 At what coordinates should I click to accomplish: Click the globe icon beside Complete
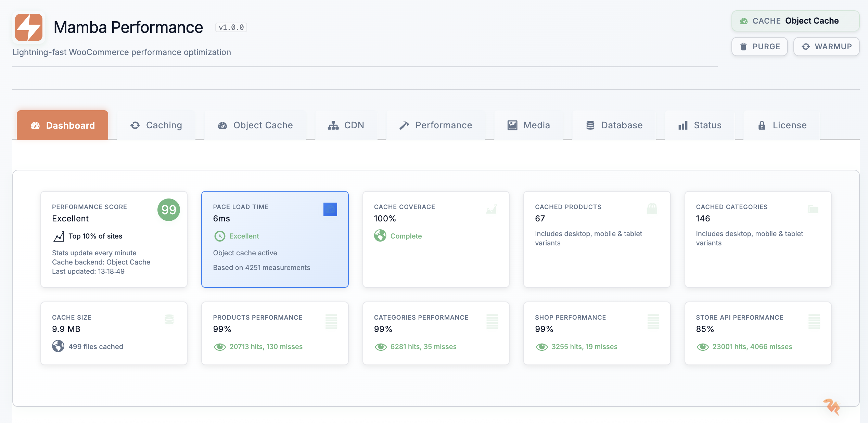pyautogui.click(x=380, y=236)
